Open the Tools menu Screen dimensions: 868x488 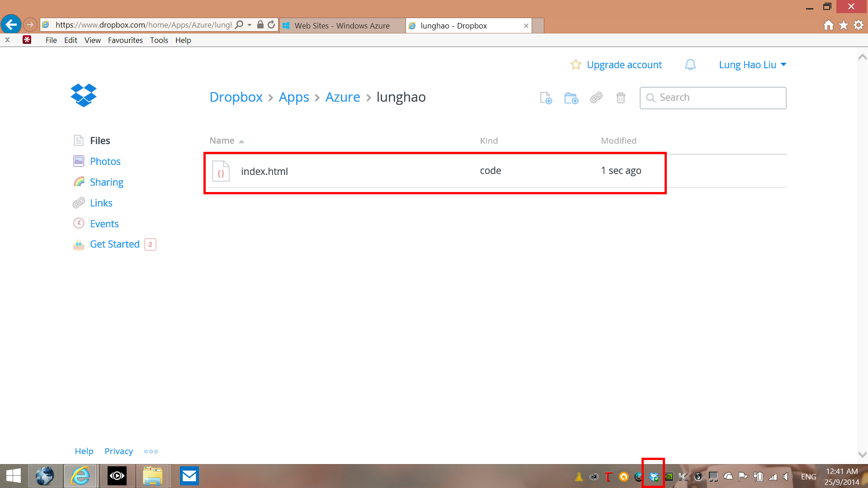click(x=159, y=40)
